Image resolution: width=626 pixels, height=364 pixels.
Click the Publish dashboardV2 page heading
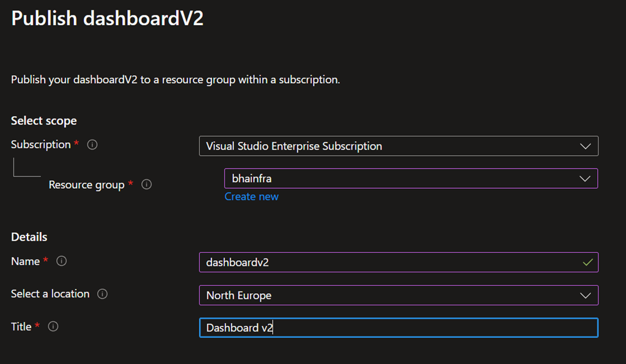(107, 18)
